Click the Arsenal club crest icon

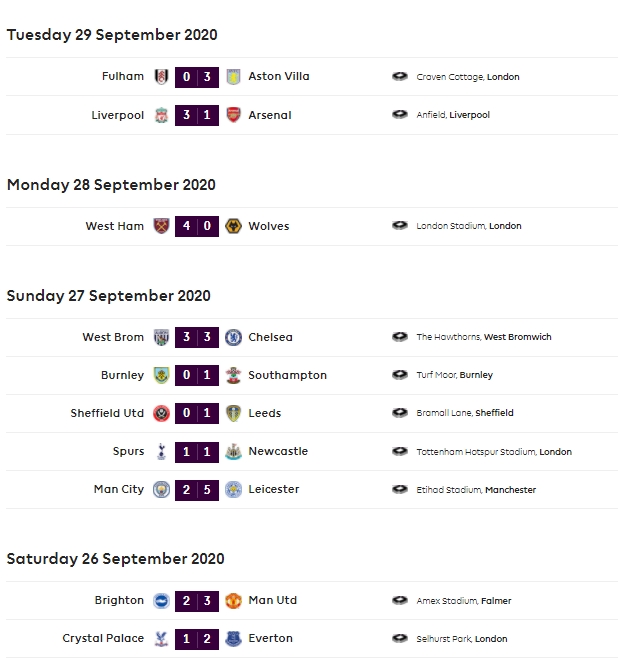coord(233,115)
